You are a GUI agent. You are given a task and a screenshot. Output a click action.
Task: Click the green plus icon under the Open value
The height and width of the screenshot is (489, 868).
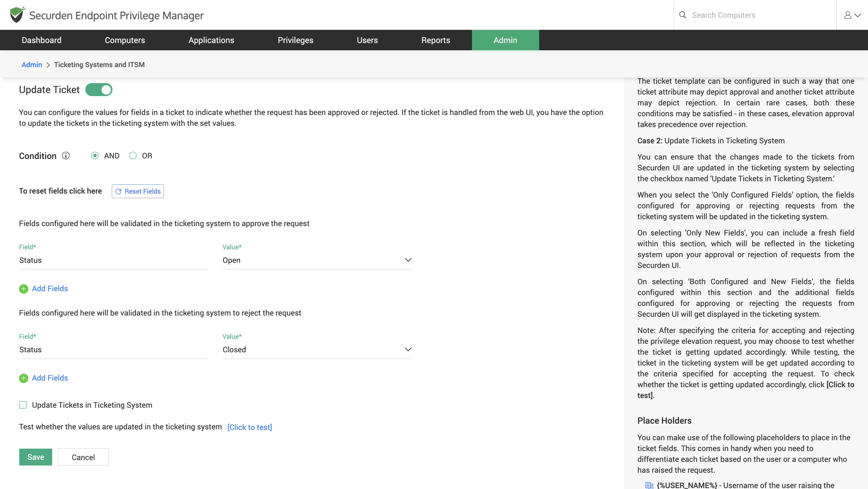point(24,289)
